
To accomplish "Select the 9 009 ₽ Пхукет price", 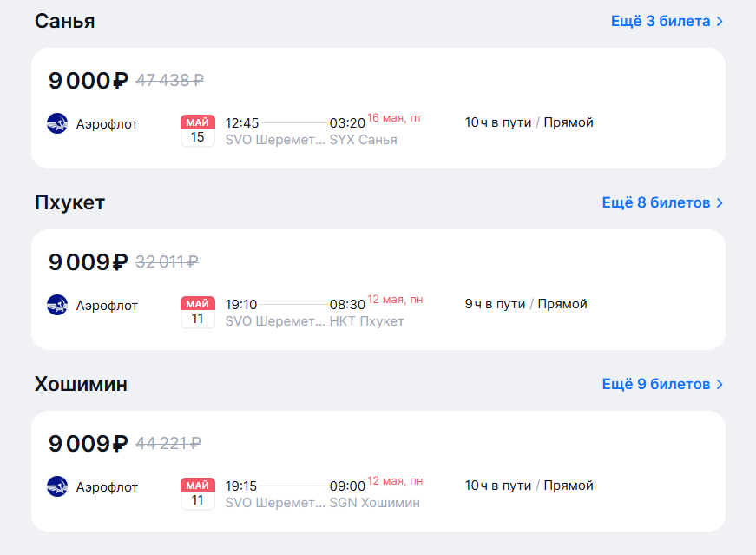I will pos(89,262).
